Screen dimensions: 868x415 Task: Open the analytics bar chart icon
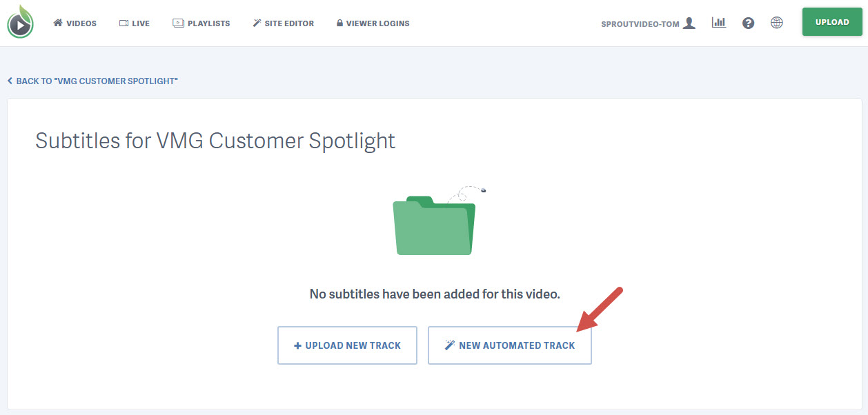[718, 22]
